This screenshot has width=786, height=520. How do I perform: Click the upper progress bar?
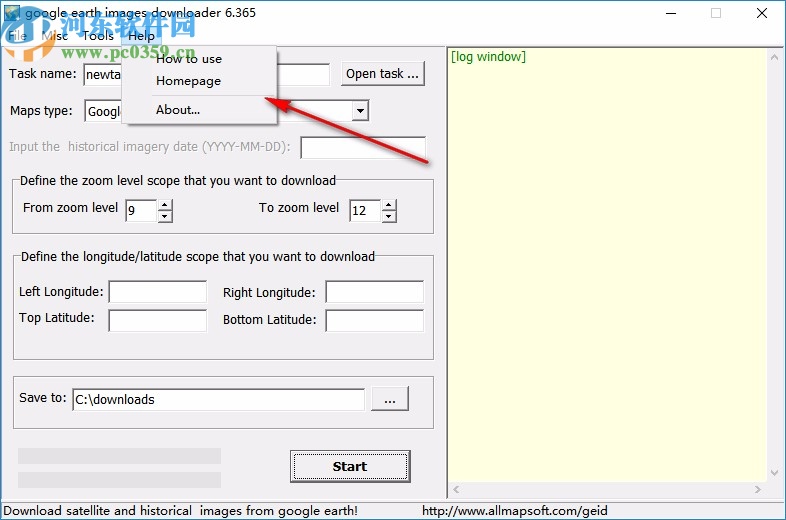pos(119,456)
